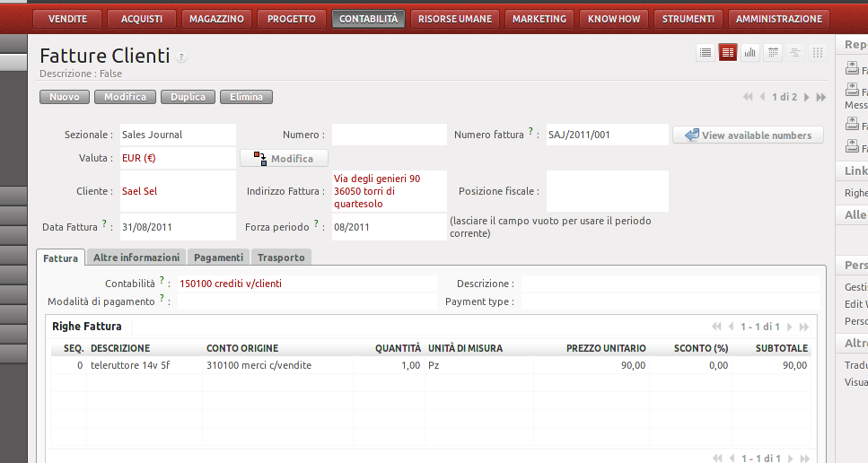Viewport: 868px width, 463px height.
Task: Click help icon next to Fatture Clienti title
Action: click(x=181, y=57)
